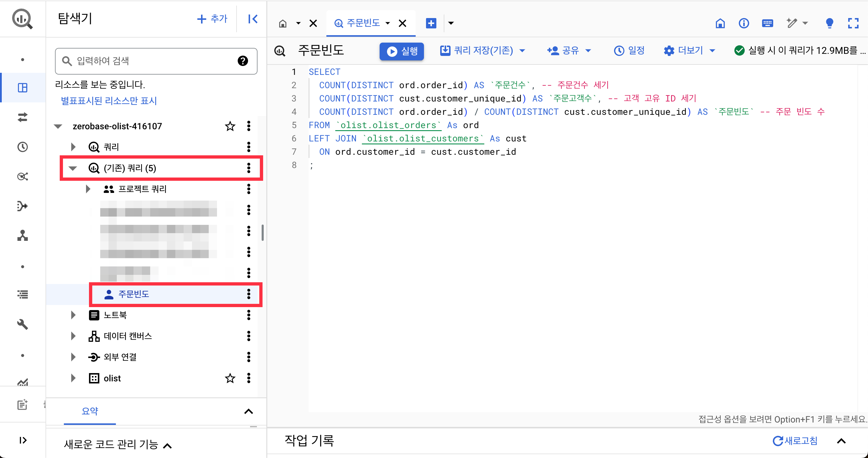Expand the 노트북 tree node
Screen dimensions: 868x458
[73, 315]
